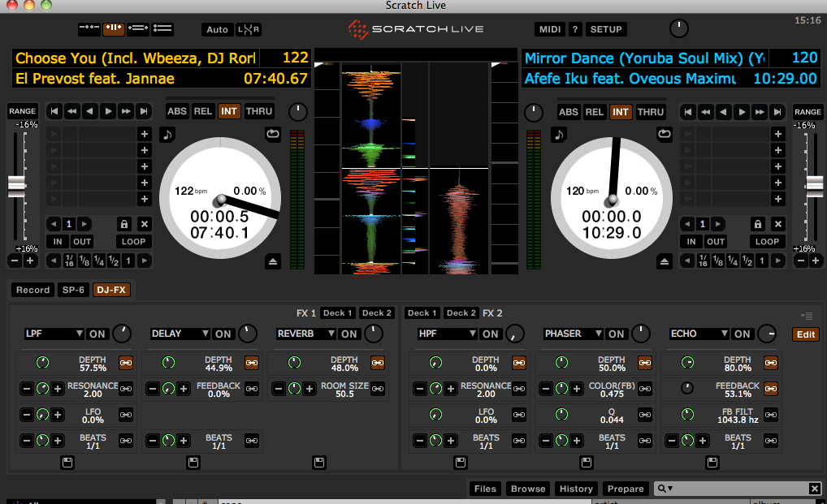827x504 pixels.
Task: Open the LPF effect type dropdown
Action: 54,334
